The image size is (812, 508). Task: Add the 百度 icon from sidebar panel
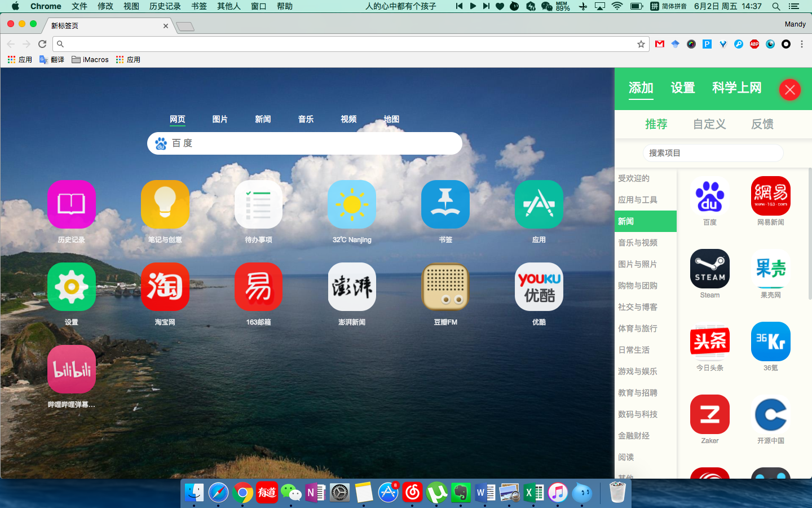click(x=710, y=196)
